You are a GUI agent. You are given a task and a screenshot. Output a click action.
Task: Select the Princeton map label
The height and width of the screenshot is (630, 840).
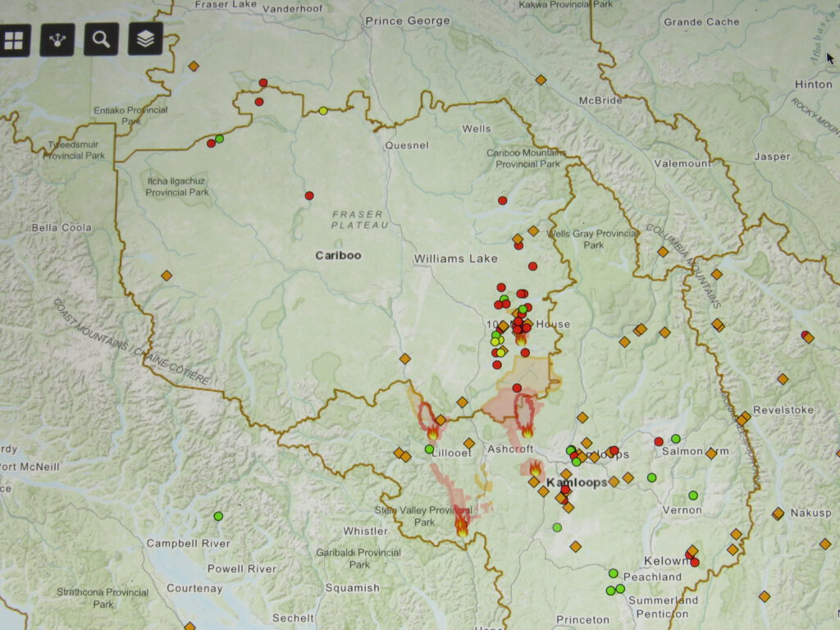coord(582,620)
